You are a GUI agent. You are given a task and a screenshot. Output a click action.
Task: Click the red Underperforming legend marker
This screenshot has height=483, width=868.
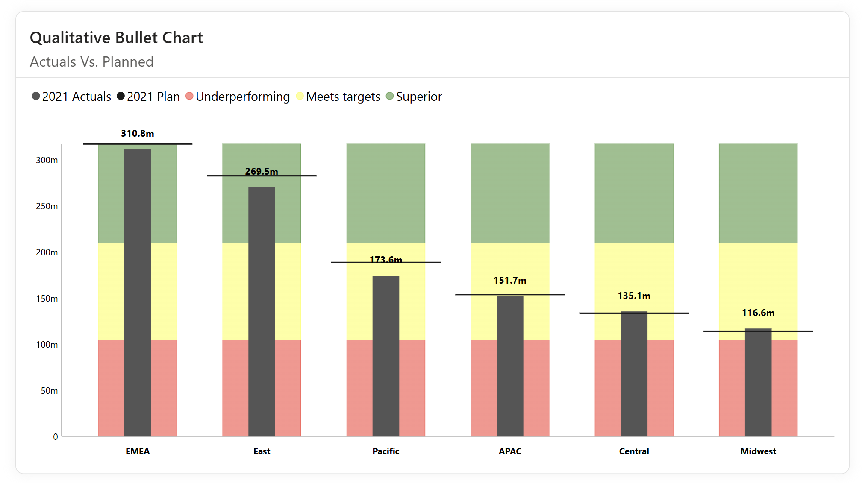tap(189, 96)
